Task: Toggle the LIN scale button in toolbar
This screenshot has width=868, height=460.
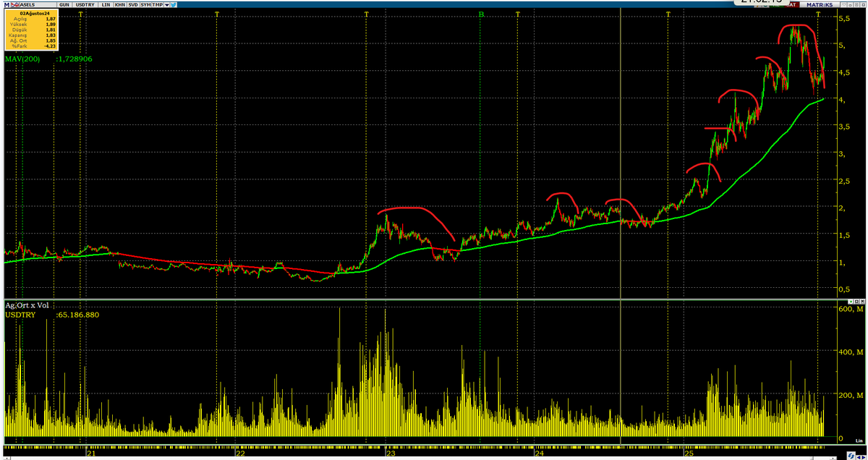Action: click(x=106, y=5)
